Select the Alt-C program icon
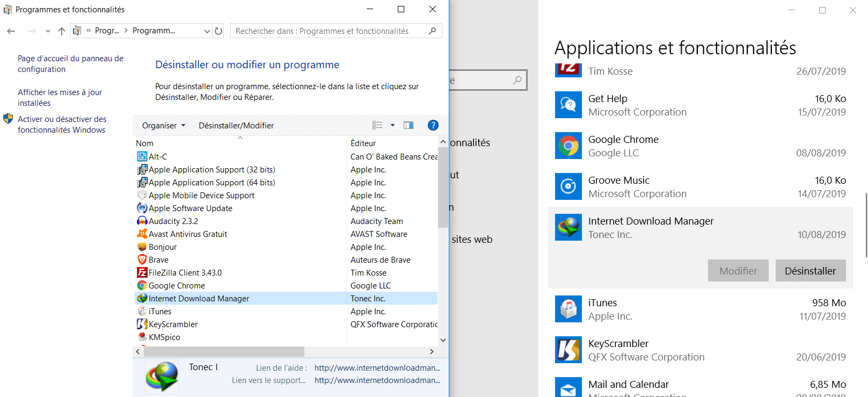Image resolution: width=868 pixels, height=397 pixels. click(x=142, y=156)
